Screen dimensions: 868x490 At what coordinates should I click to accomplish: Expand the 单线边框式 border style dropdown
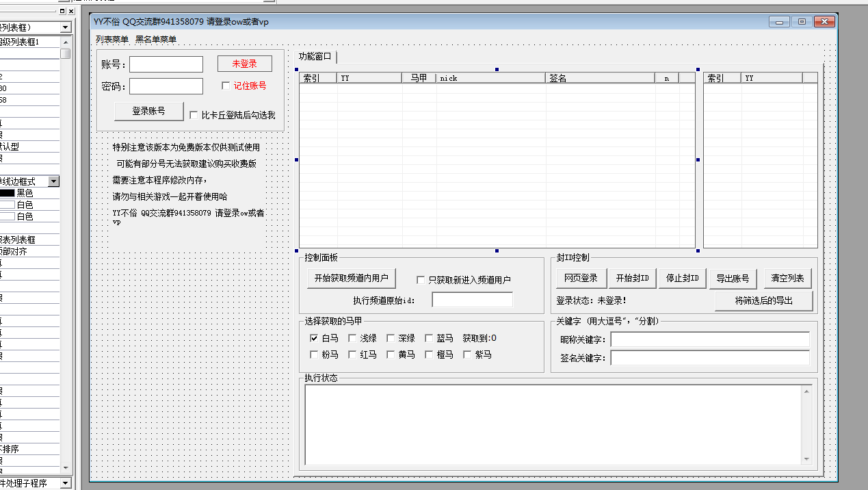[53, 181]
